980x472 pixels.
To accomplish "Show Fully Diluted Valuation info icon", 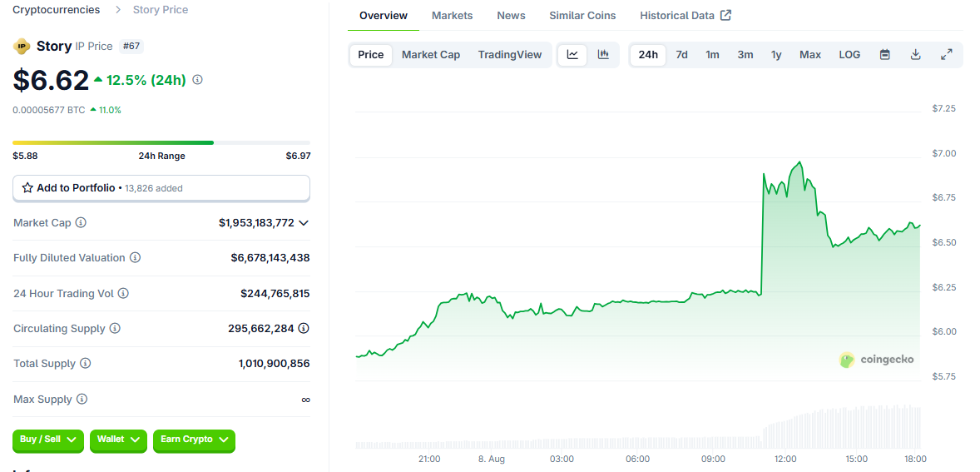I will 135,257.
